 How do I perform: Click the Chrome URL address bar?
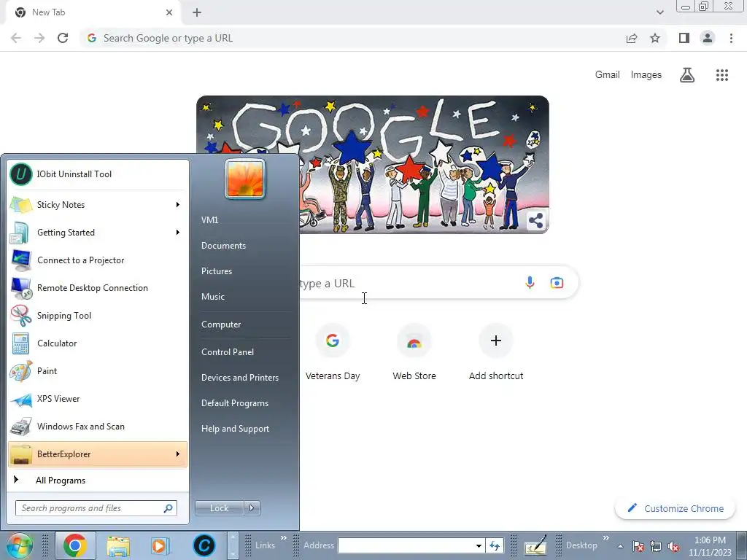352,38
